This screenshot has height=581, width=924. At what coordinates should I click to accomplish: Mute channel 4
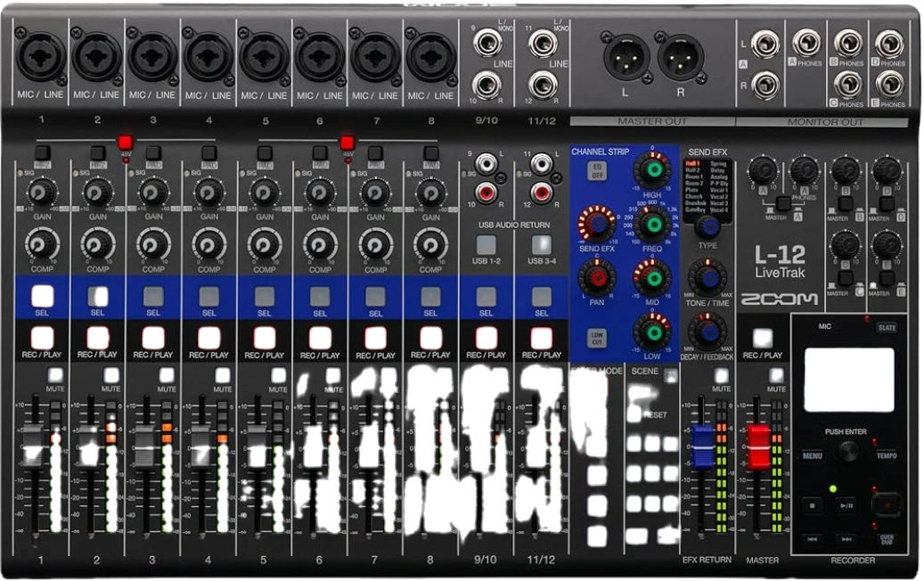tap(223, 375)
